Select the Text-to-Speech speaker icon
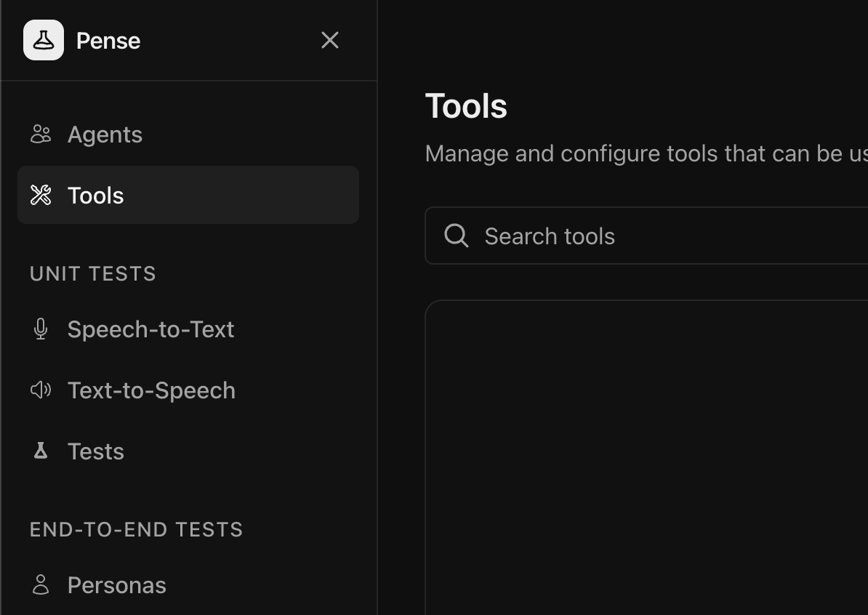Screen dimensions: 868x615 [x=41, y=390]
